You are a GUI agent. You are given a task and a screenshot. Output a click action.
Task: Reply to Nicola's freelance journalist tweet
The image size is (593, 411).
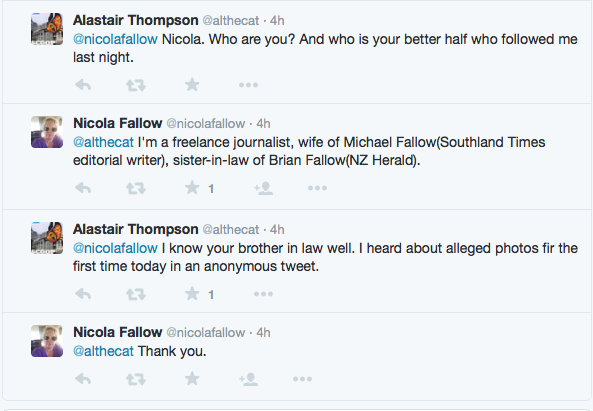point(83,188)
